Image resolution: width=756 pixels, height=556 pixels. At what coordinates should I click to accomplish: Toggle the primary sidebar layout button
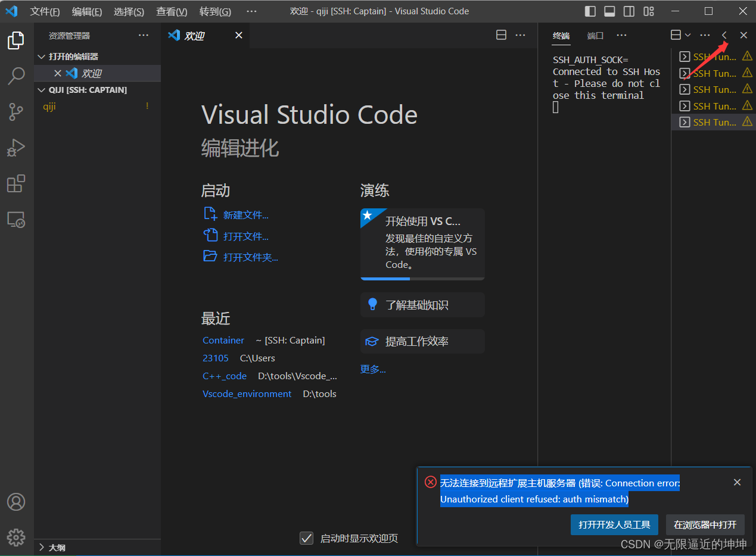[x=590, y=11]
